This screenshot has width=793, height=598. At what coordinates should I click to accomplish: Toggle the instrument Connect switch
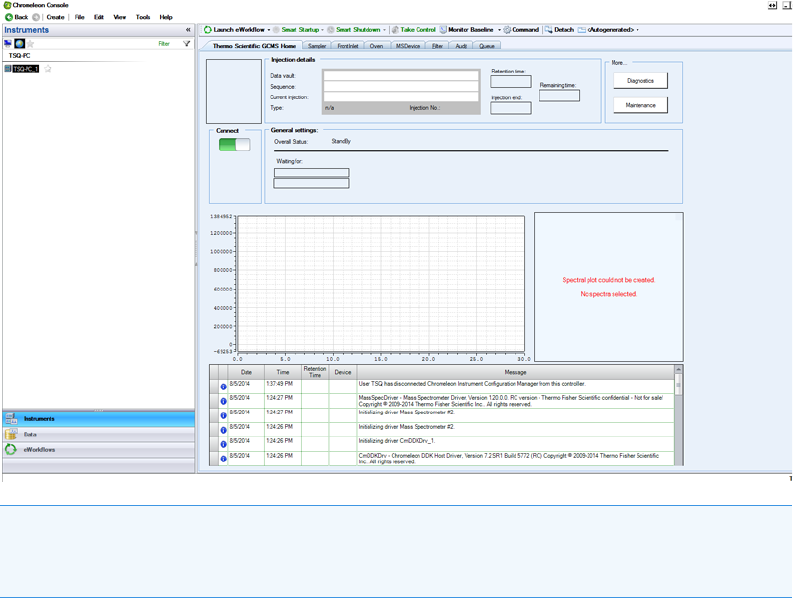tap(234, 145)
